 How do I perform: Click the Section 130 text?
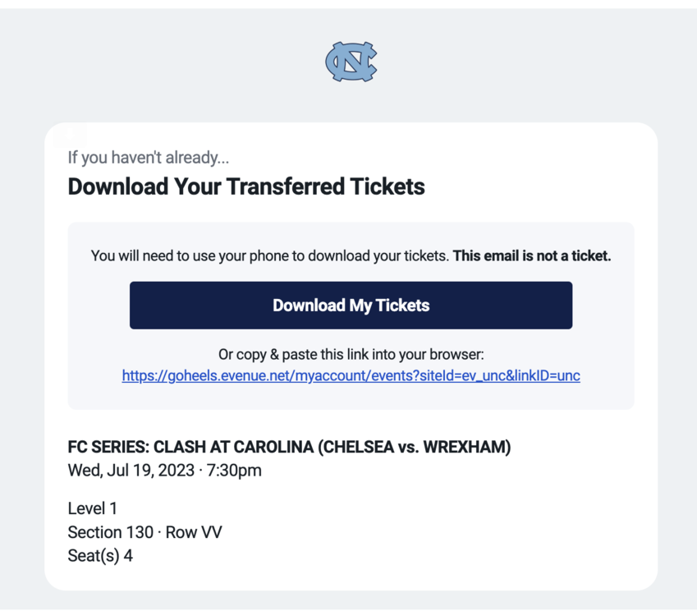click(x=110, y=532)
